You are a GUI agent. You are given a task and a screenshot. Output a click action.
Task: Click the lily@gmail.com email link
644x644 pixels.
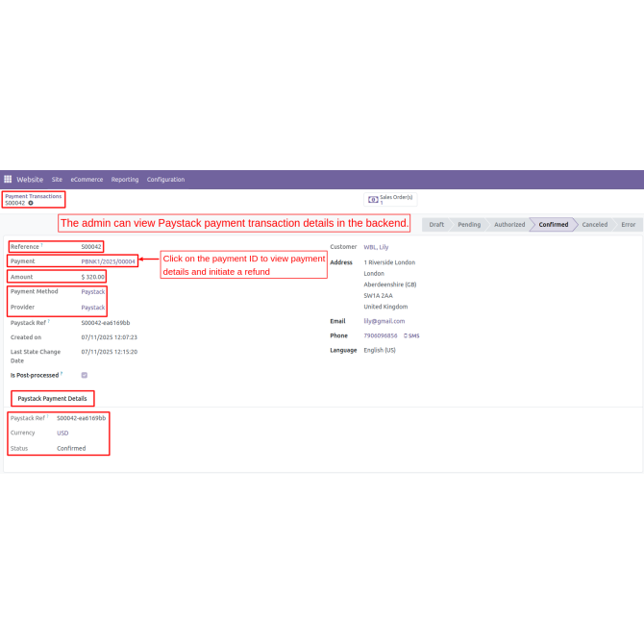(x=384, y=321)
